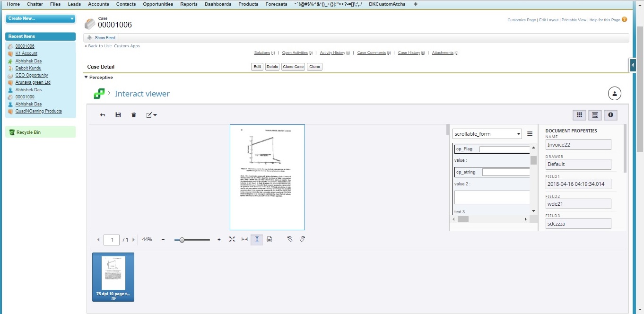The height and width of the screenshot is (314, 644).
Task: Adjust the zoom level slider
Action: pyautogui.click(x=183, y=240)
